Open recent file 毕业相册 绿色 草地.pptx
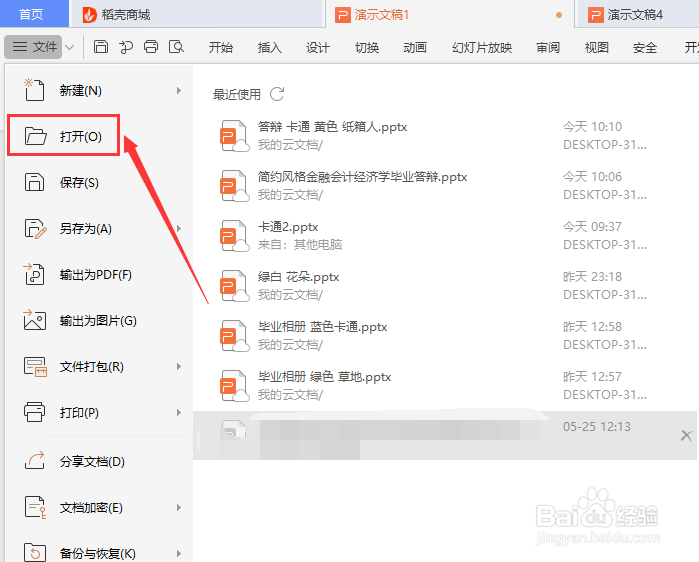This screenshot has width=699, height=562. (446, 386)
